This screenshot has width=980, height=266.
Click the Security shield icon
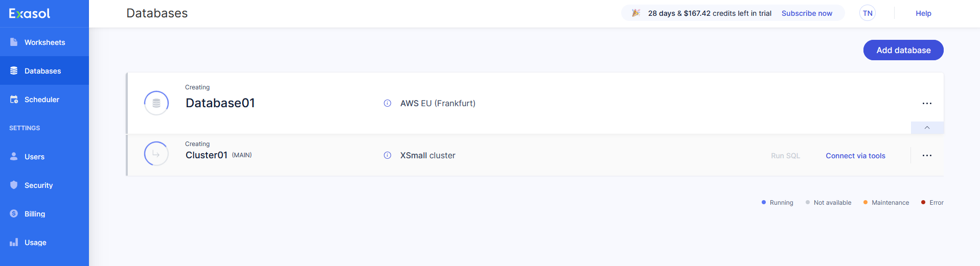tap(14, 185)
